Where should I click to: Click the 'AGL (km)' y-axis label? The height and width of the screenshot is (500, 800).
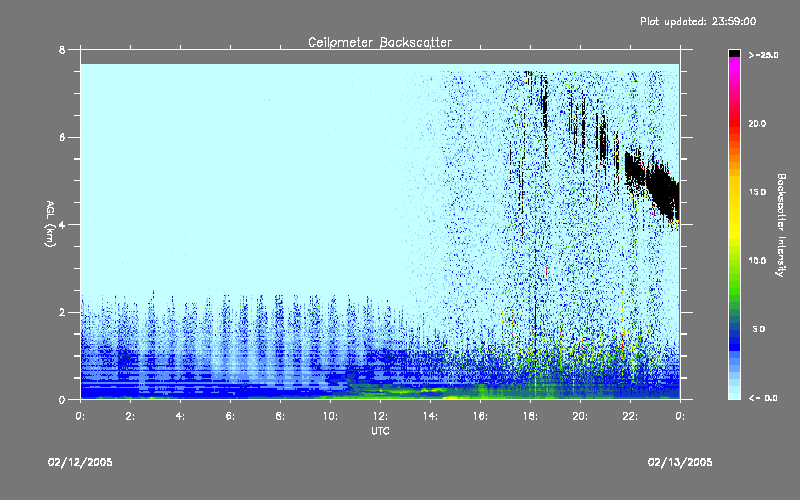coord(50,224)
